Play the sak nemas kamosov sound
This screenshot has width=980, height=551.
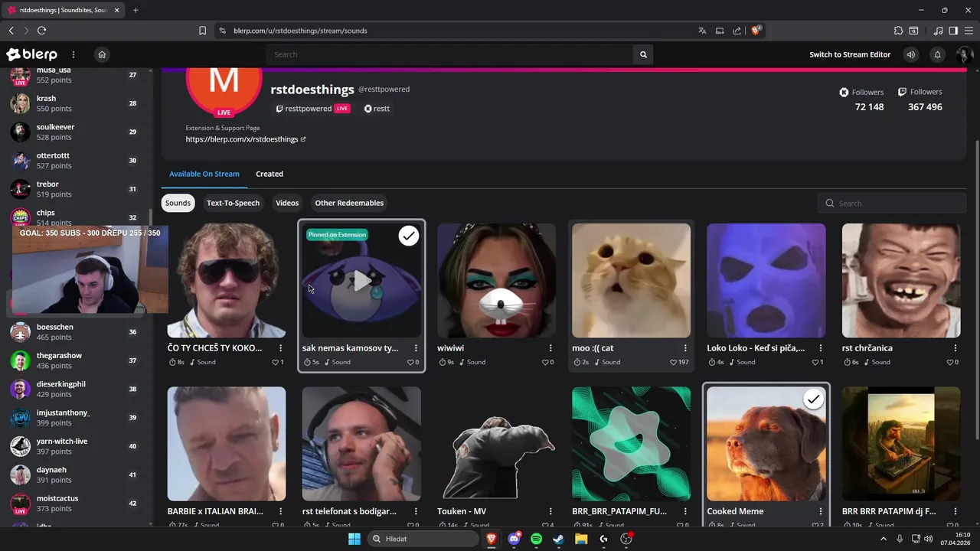pyautogui.click(x=361, y=281)
